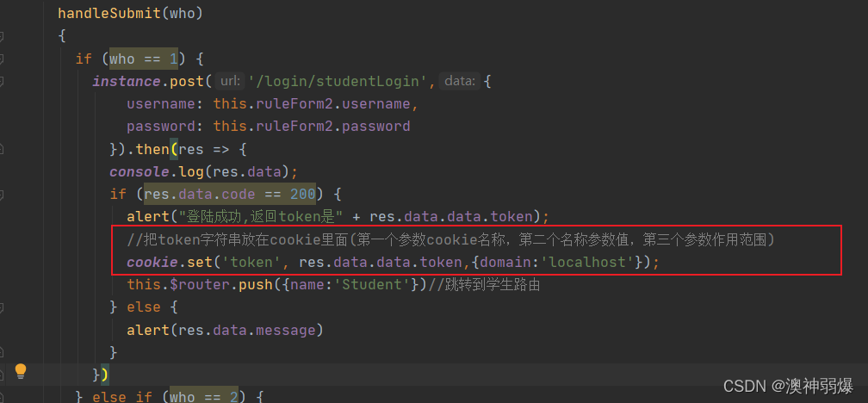Screen dimensions: 868x403
Task: Click '$router' in the push statement
Action: pyautogui.click(x=201, y=284)
